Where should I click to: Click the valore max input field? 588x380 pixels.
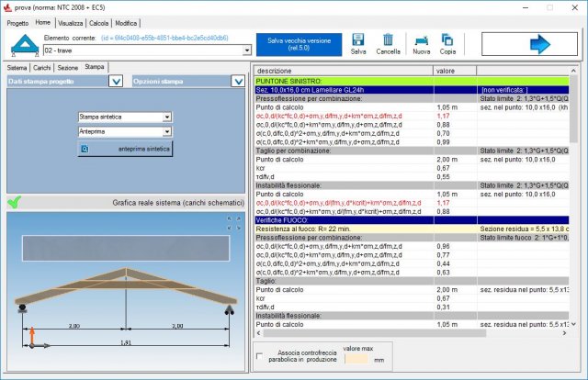[357, 361]
